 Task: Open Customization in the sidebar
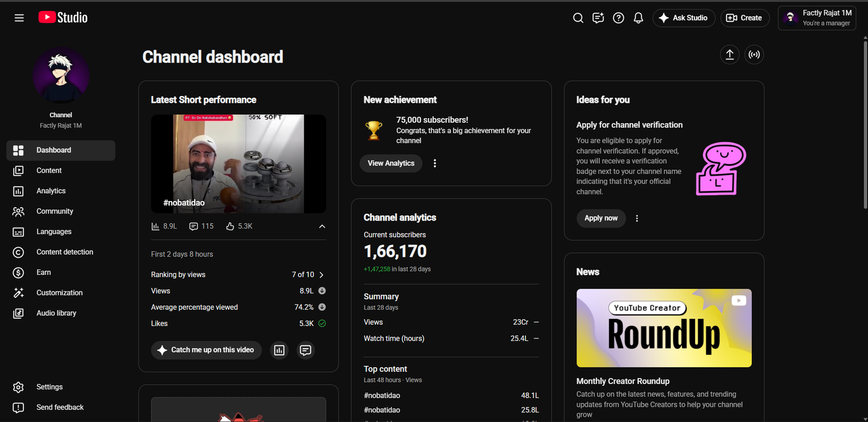61,293
